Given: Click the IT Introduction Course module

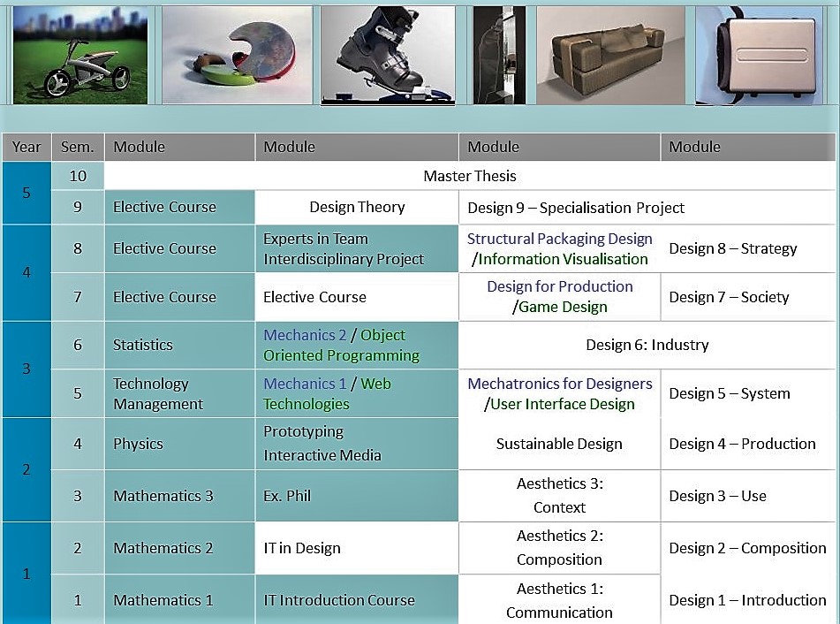Looking at the screenshot, I should (339, 600).
